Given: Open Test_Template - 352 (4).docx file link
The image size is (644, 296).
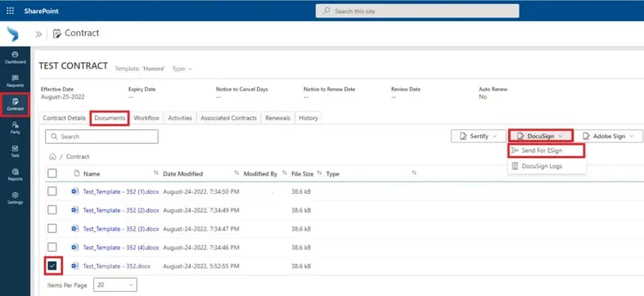Looking at the screenshot, I should [x=121, y=248].
